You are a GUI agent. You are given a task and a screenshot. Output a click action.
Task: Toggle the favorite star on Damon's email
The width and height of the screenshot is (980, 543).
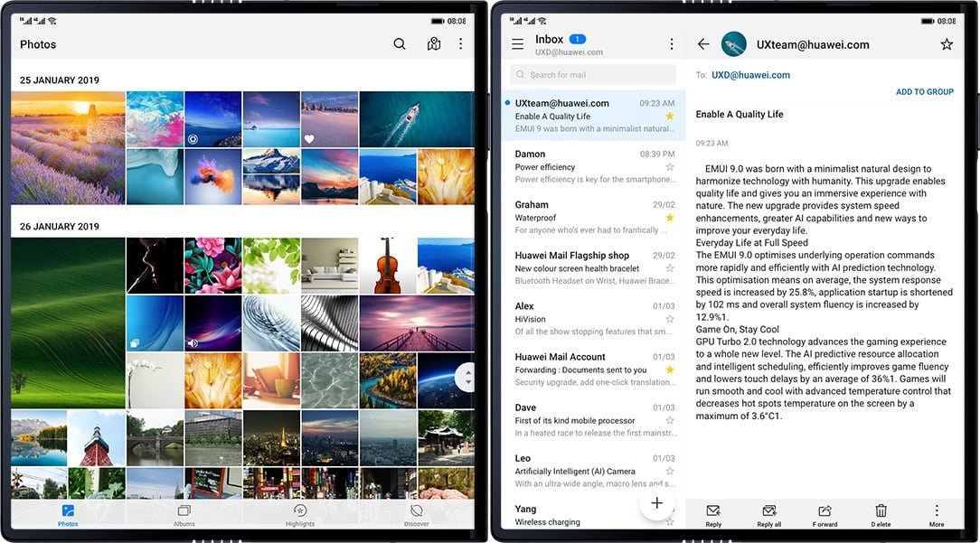670,166
